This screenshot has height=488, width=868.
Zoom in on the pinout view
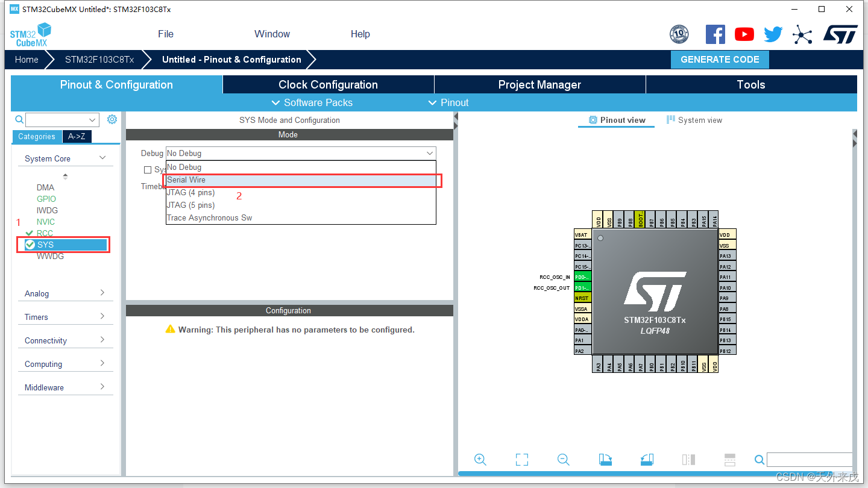pos(480,460)
